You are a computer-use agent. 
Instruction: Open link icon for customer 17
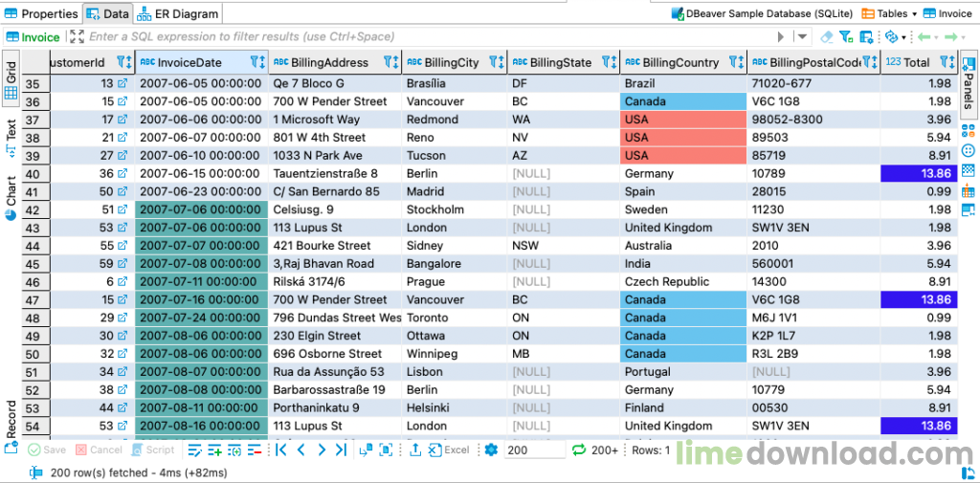click(122, 120)
